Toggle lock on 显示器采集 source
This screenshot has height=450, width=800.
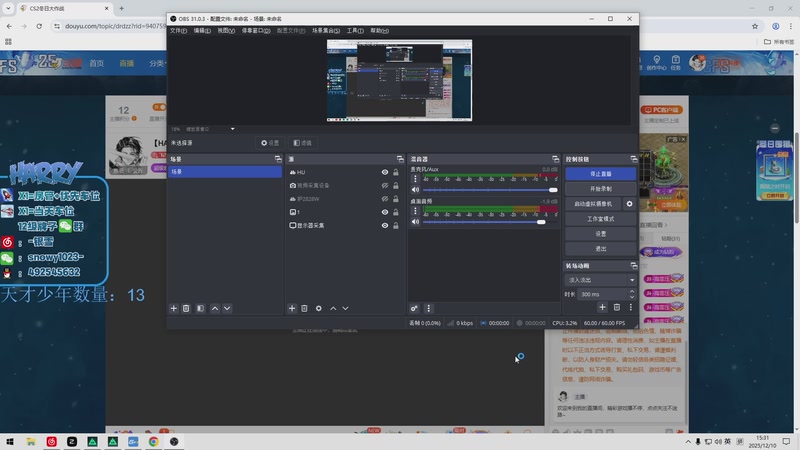point(396,226)
